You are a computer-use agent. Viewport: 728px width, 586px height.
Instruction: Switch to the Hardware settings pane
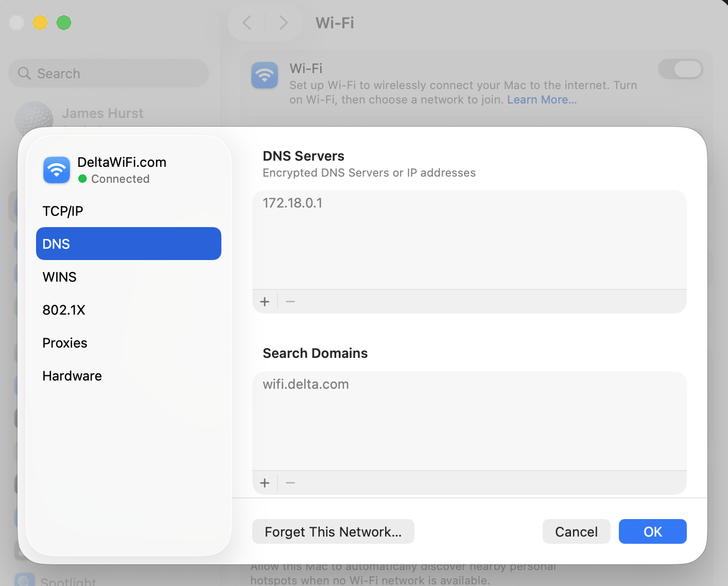pyautogui.click(x=72, y=375)
